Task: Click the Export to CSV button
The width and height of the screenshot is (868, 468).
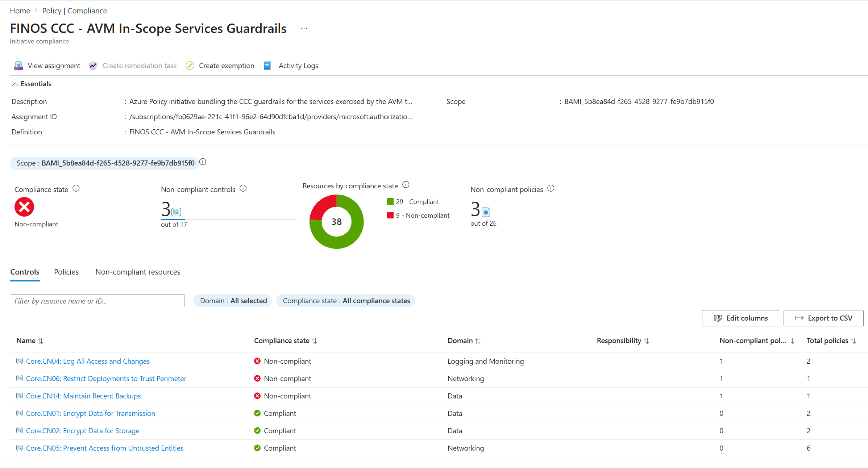Action: point(823,318)
